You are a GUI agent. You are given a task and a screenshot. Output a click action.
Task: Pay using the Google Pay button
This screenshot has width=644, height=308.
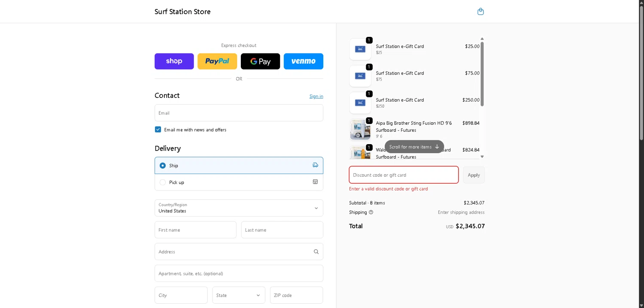pos(260,61)
